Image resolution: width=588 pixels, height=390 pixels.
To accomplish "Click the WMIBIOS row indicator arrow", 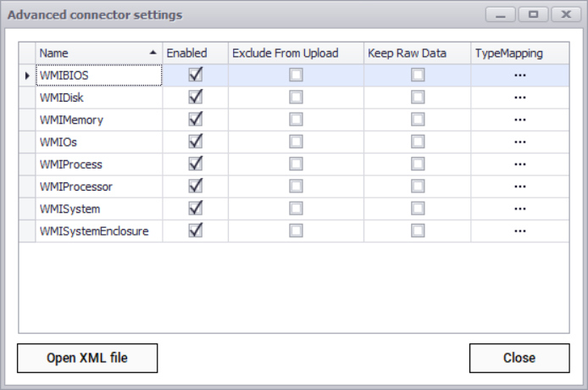I will pyautogui.click(x=27, y=75).
